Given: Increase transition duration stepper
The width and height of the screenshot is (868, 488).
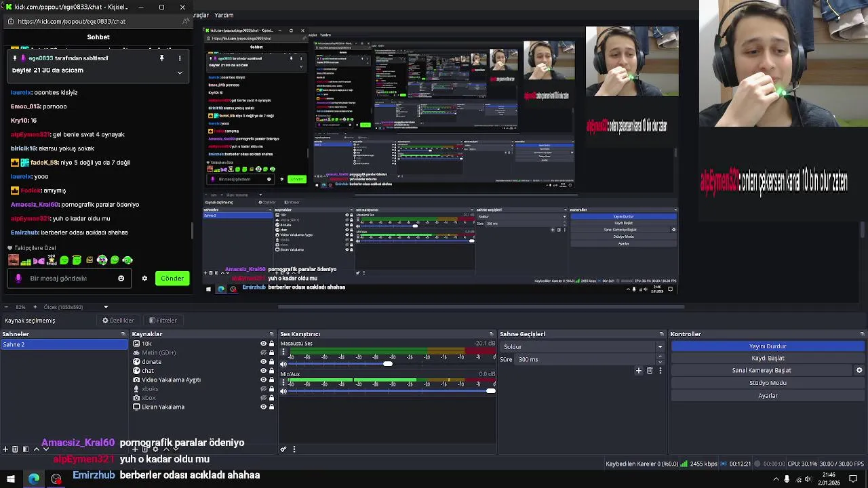Looking at the screenshot, I should [x=660, y=357].
